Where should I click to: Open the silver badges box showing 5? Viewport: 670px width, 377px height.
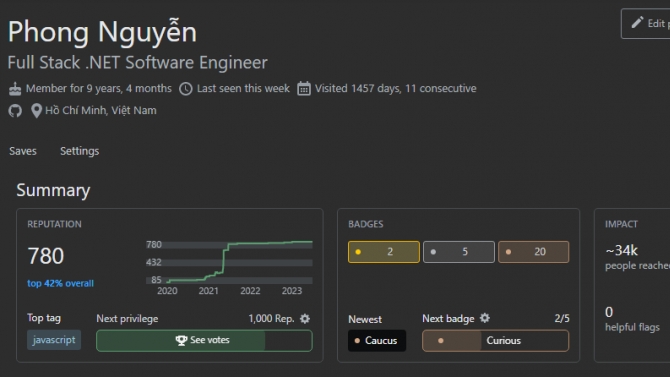459,252
